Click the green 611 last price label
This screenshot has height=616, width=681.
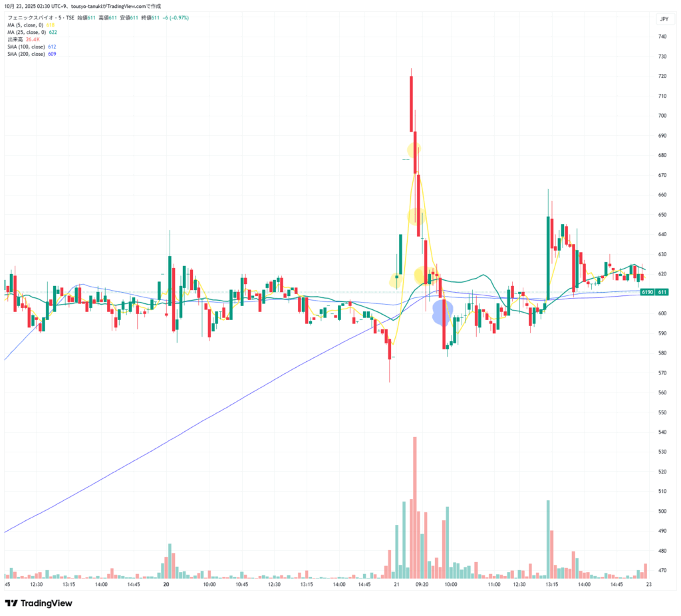tap(662, 292)
